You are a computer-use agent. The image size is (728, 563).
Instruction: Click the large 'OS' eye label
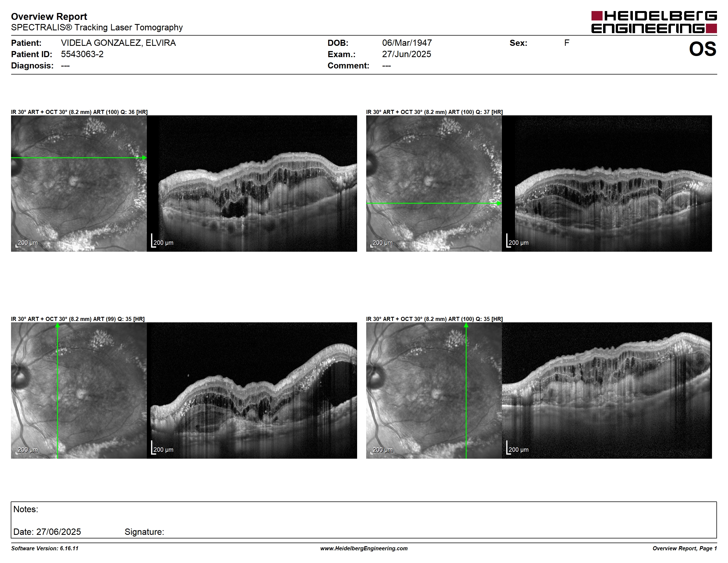point(703,49)
